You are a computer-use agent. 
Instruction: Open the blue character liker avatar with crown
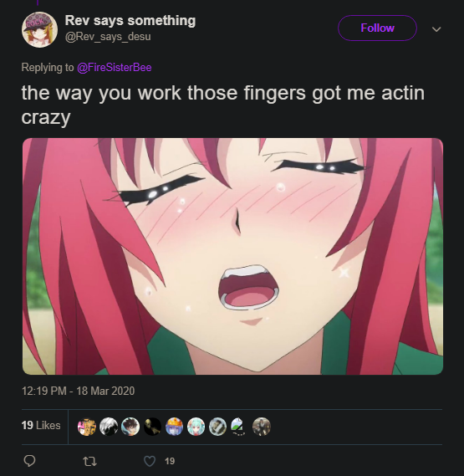click(x=174, y=427)
